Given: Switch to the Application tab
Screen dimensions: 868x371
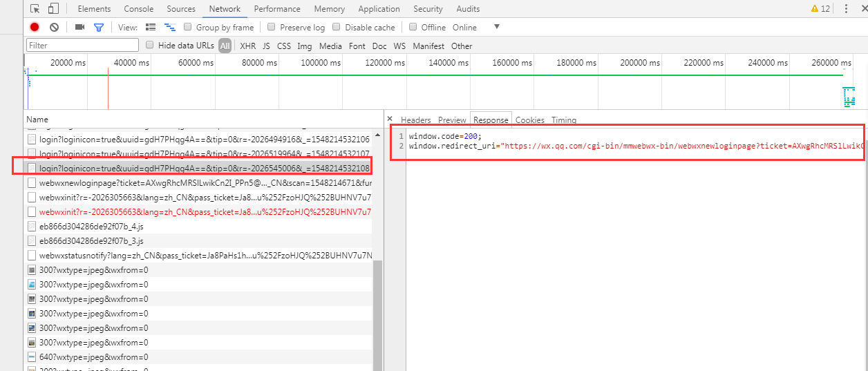Looking at the screenshot, I should [x=379, y=9].
